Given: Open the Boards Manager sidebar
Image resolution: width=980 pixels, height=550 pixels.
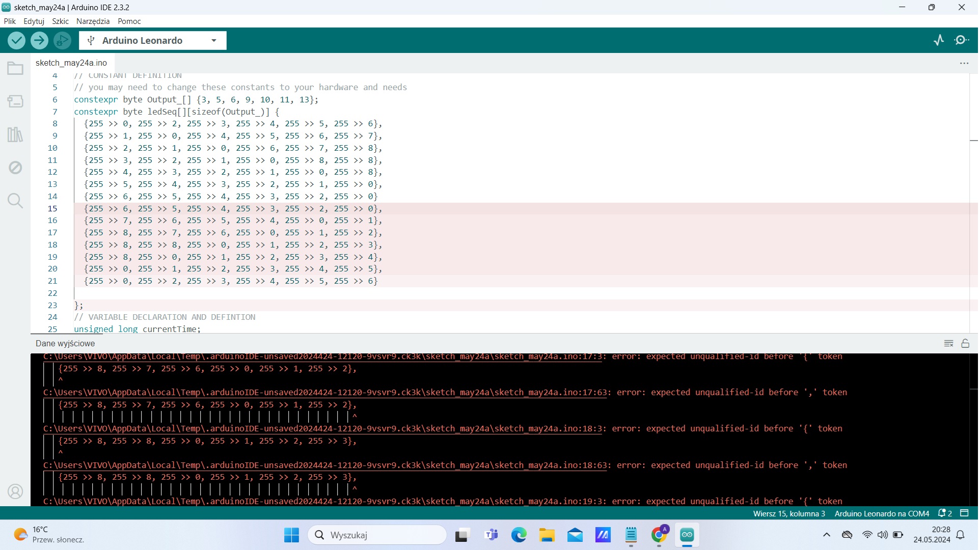Looking at the screenshot, I should [15, 101].
